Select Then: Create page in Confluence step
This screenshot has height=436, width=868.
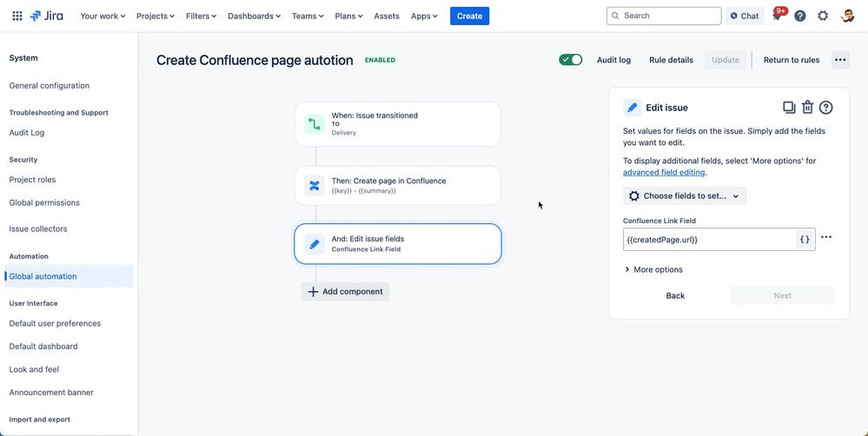(x=397, y=185)
